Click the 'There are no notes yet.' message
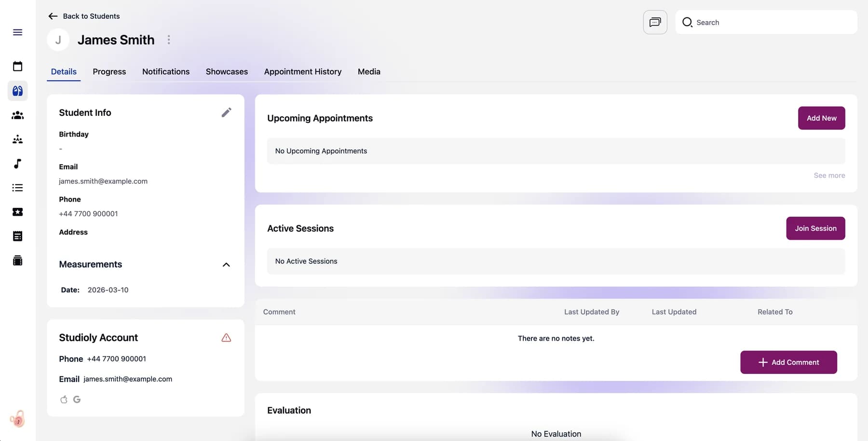The height and width of the screenshot is (441, 868). pos(556,339)
